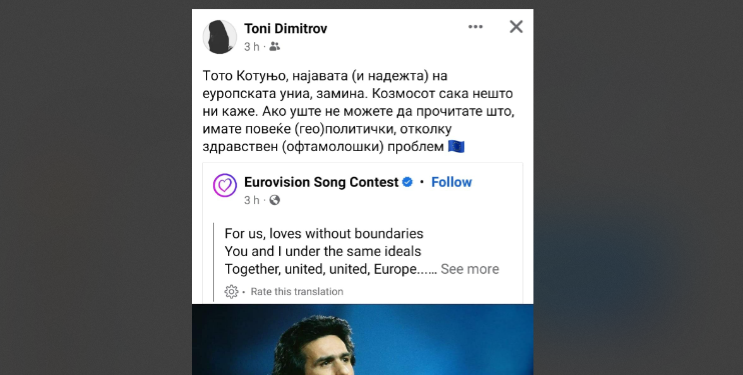This screenshot has height=375, width=743.
Task: Click the friends audience icon
Action: [x=274, y=46]
